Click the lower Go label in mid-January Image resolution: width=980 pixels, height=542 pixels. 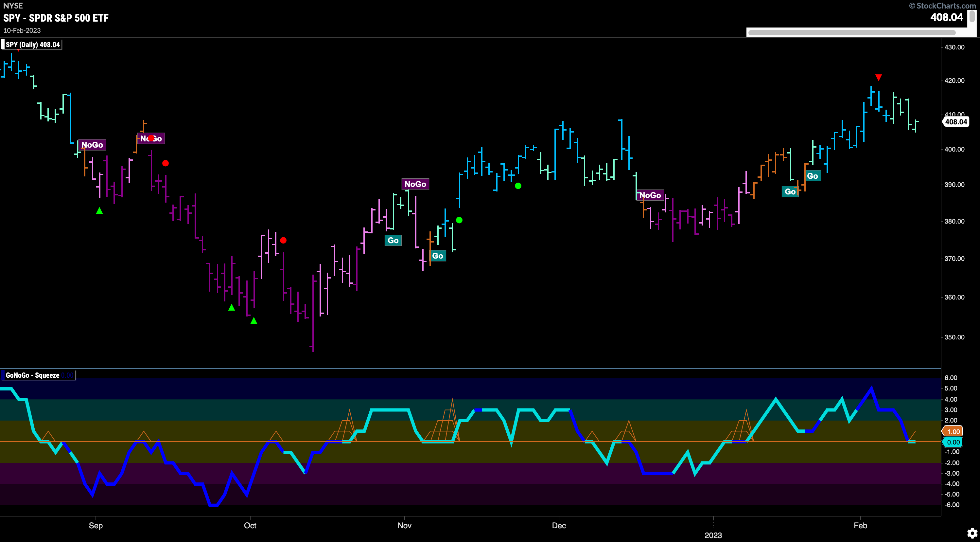(790, 191)
